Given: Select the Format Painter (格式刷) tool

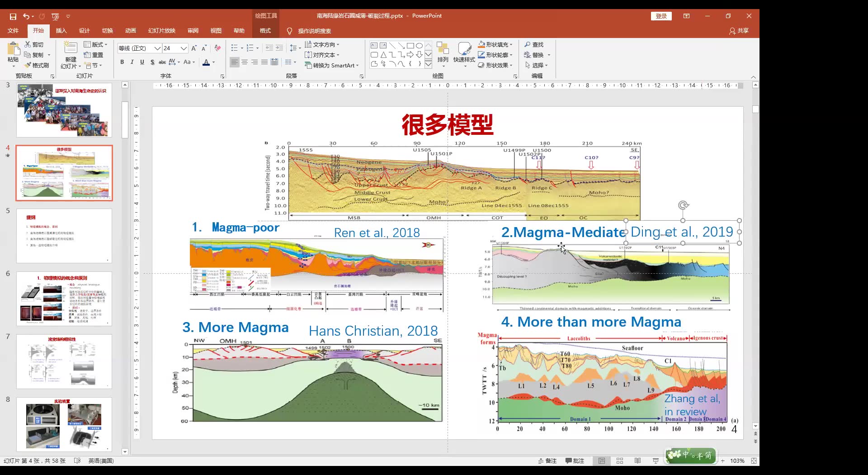Looking at the screenshot, I should tap(38, 65).
